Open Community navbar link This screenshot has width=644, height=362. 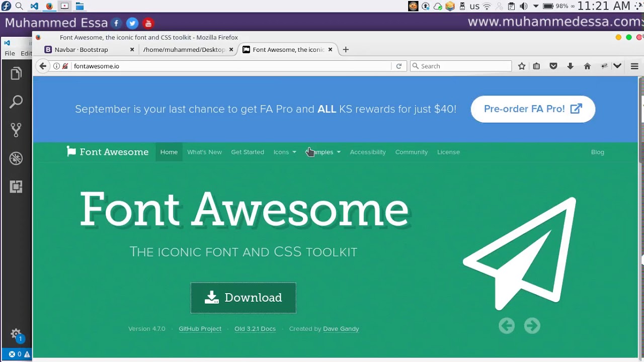tap(412, 152)
